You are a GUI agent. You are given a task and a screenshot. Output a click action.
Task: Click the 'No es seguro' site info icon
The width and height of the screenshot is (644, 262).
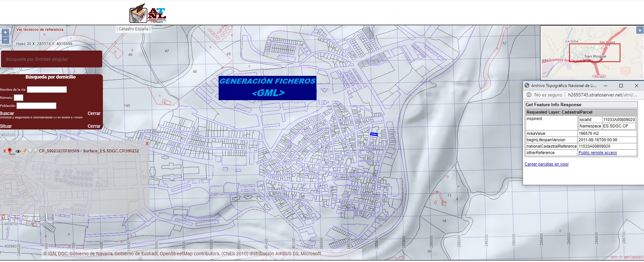(529, 95)
